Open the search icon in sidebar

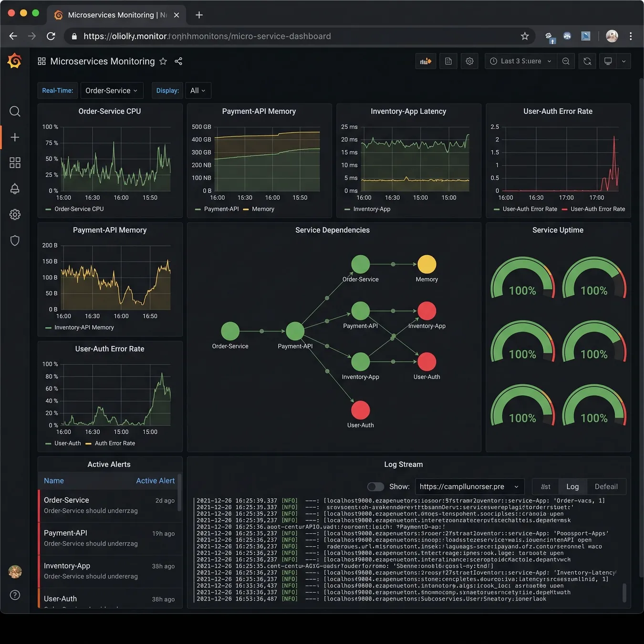(15, 111)
